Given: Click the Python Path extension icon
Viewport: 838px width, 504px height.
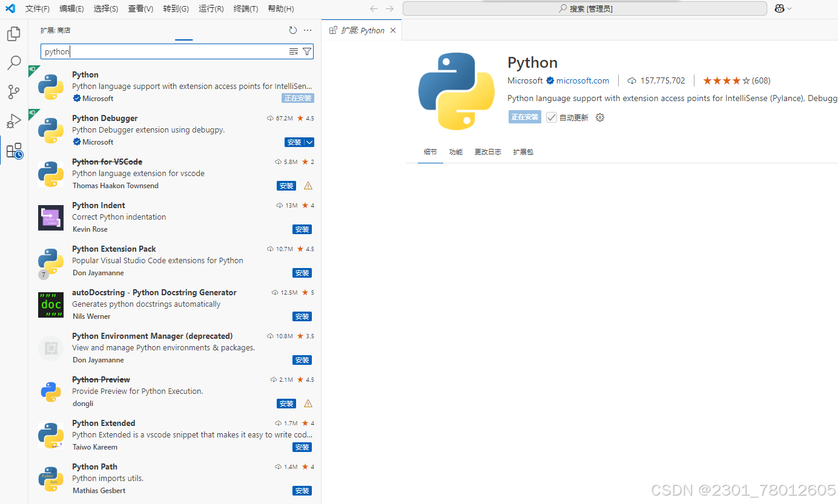Looking at the screenshot, I should (51, 479).
